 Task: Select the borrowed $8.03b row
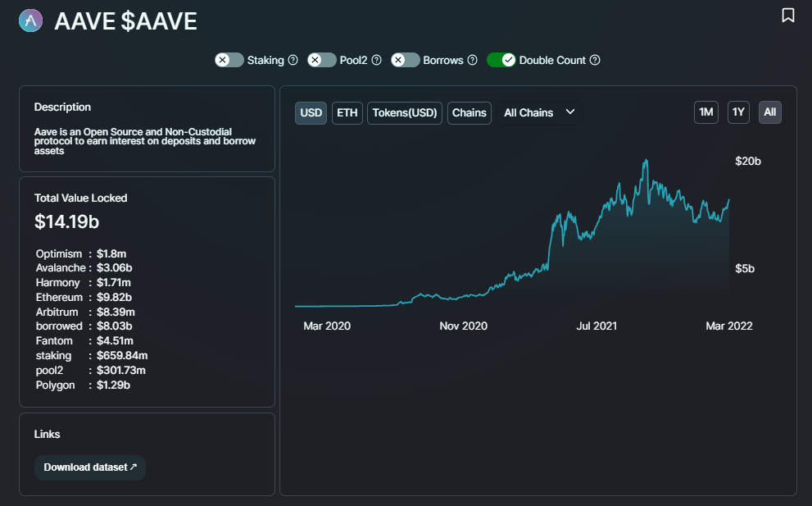click(x=84, y=326)
